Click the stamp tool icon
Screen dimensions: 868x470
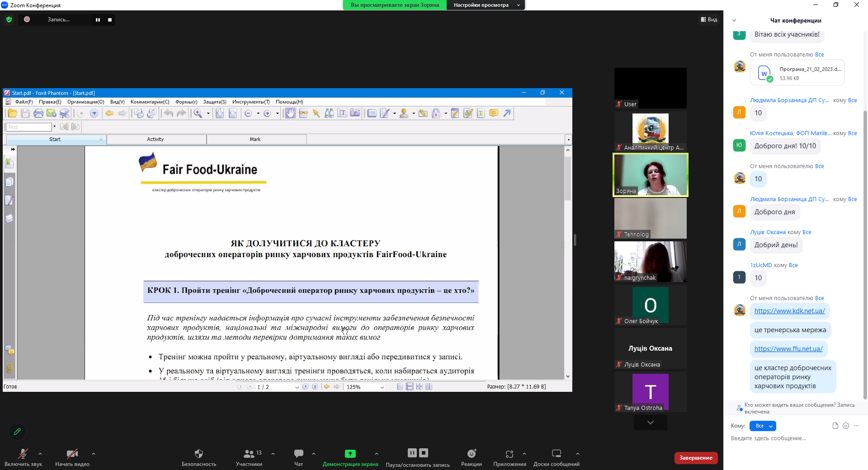click(404, 113)
